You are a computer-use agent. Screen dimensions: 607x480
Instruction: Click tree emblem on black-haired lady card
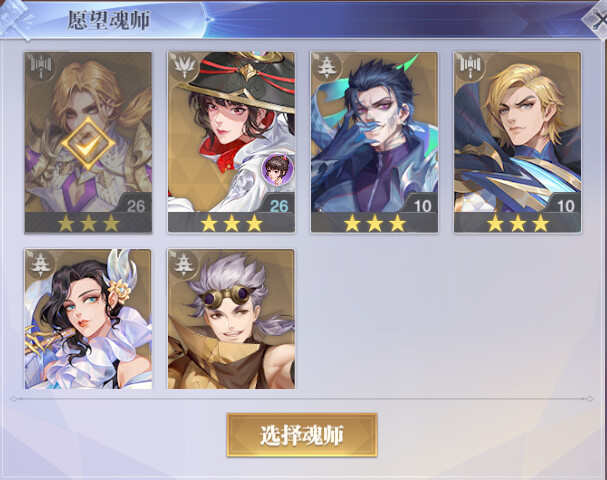pos(41,264)
